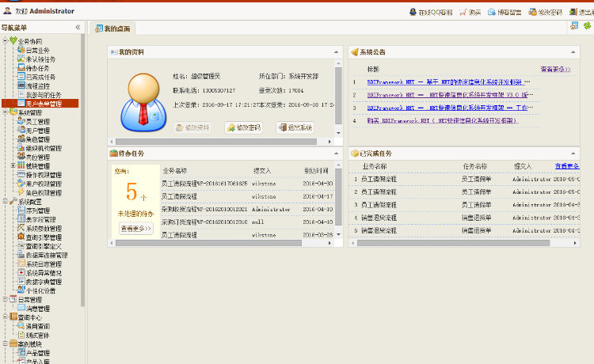Open 组织机构管理 in the navigation tree
The width and height of the screenshot is (594, 364).
tap(44, 148)
